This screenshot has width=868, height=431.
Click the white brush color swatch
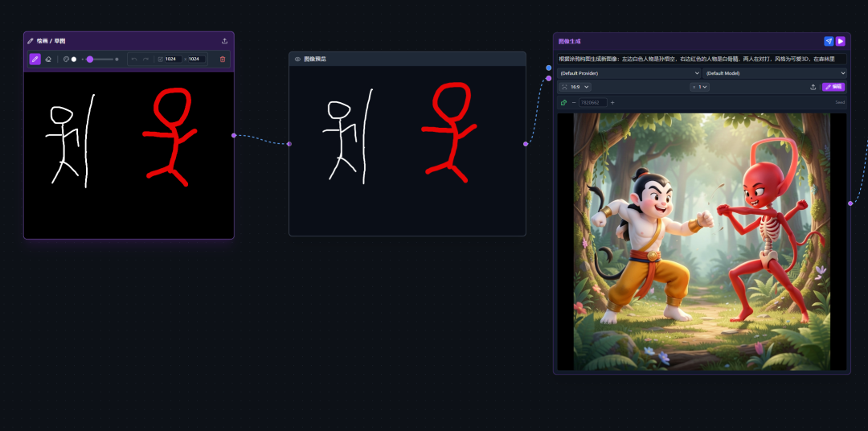point(74,60)
